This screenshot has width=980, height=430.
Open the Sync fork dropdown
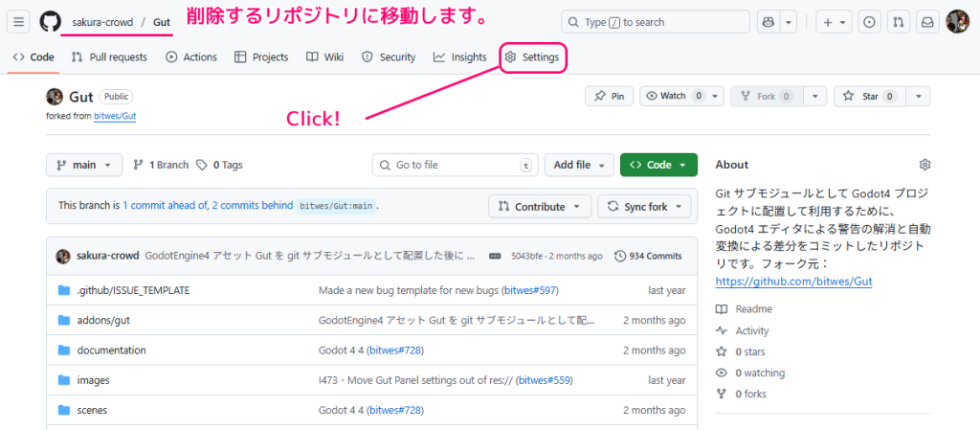tap(644, 206)
